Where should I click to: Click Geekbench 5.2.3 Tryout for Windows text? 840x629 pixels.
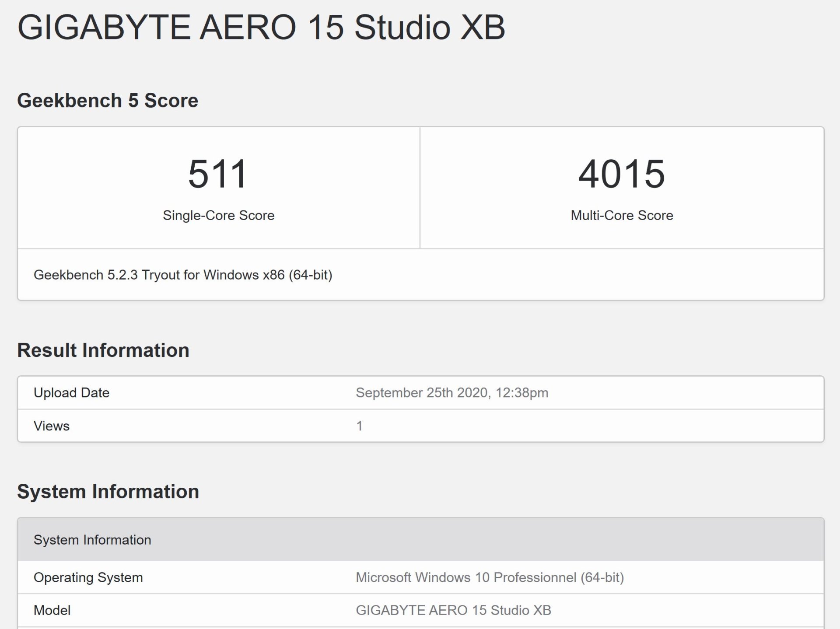[x=183, y=275]
